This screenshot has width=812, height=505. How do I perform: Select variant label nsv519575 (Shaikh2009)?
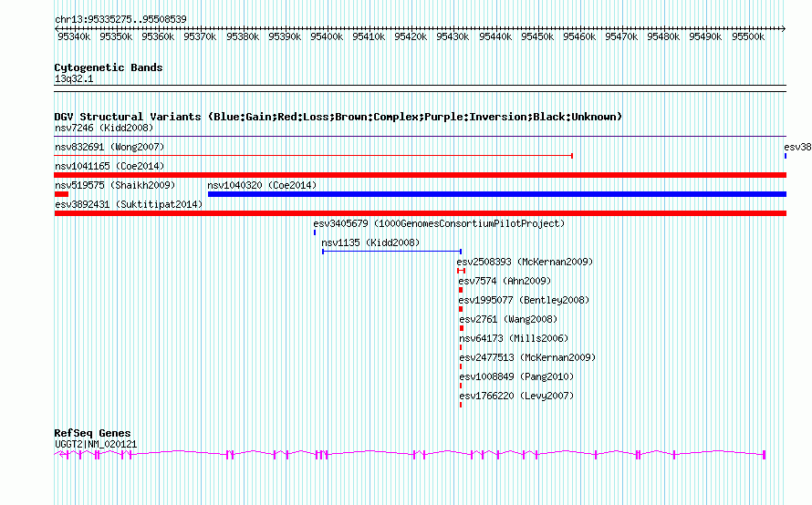[x=115, y=185]
